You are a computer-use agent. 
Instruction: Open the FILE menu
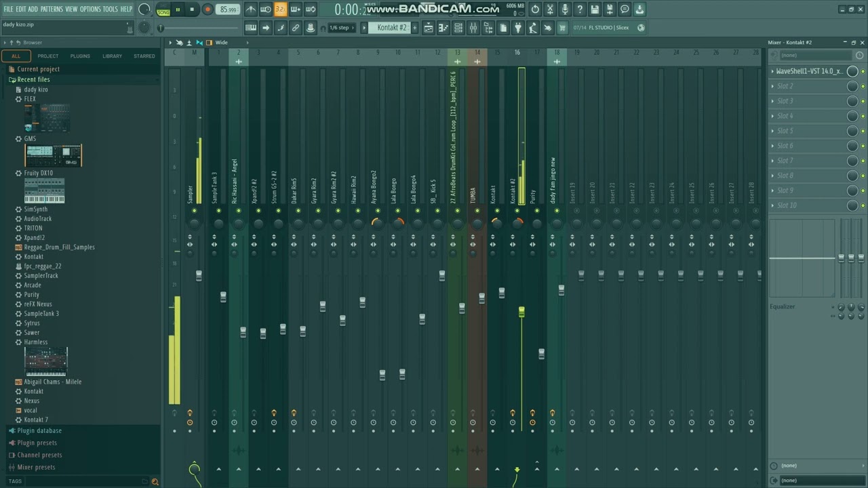(9, 9)
